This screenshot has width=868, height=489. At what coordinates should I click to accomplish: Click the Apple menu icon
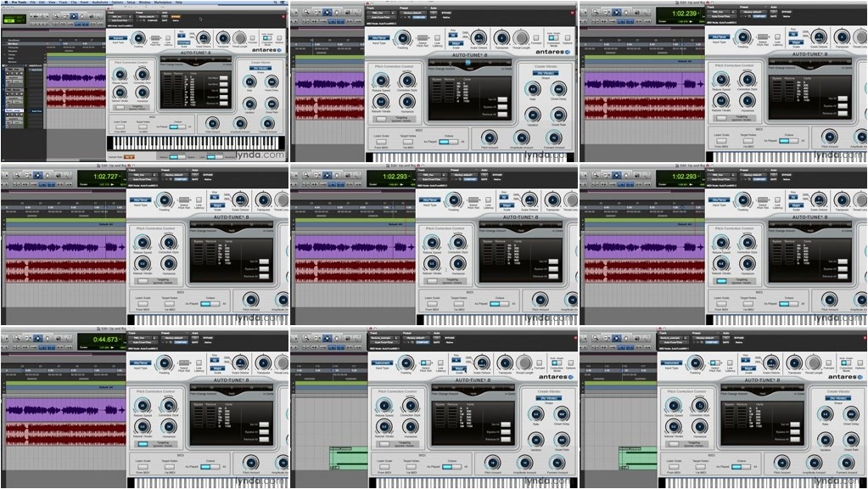click(6, 3)
